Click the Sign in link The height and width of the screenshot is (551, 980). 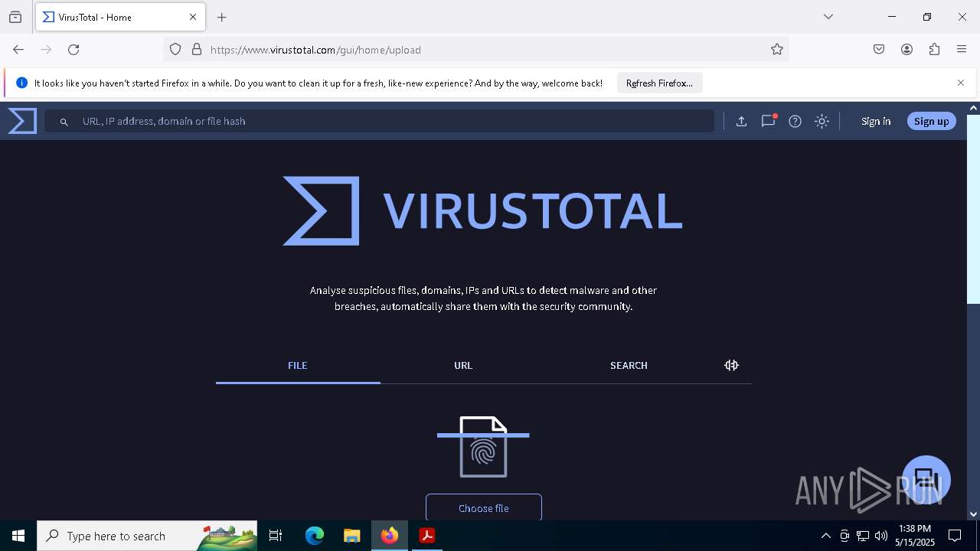coord(876,121)
